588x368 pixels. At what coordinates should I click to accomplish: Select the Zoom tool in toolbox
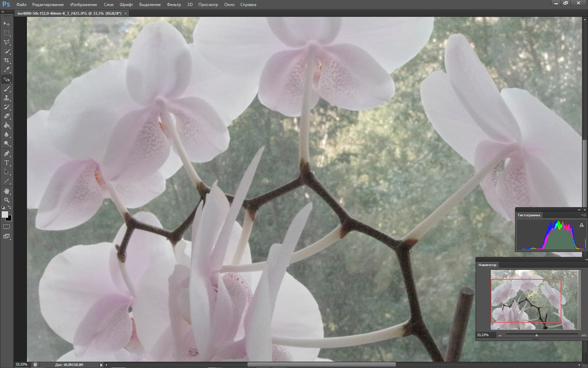7,200
